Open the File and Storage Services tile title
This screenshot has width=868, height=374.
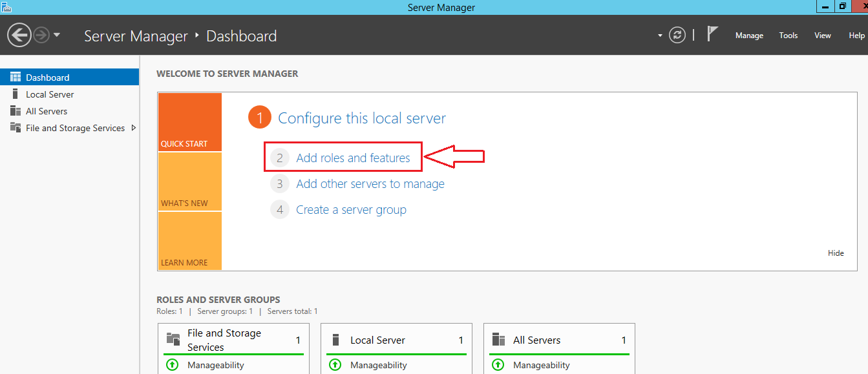click(x=224, y=340)
